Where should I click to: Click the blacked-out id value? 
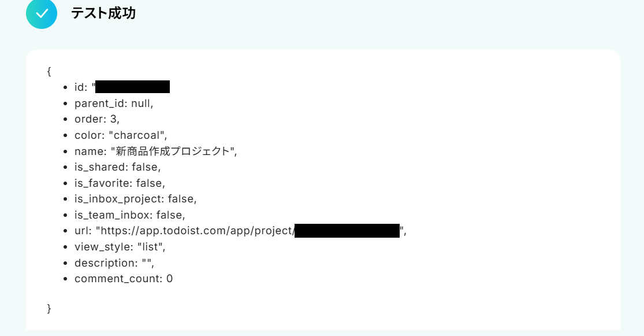(133, 87)
